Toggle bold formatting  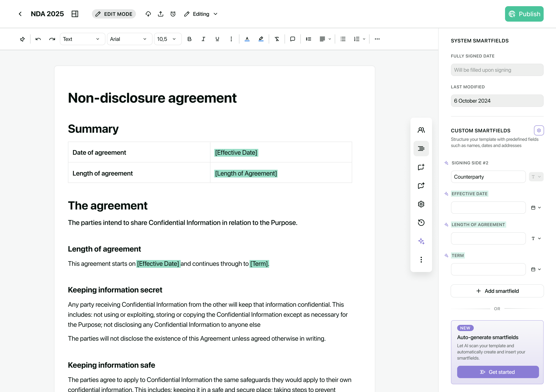189,39
